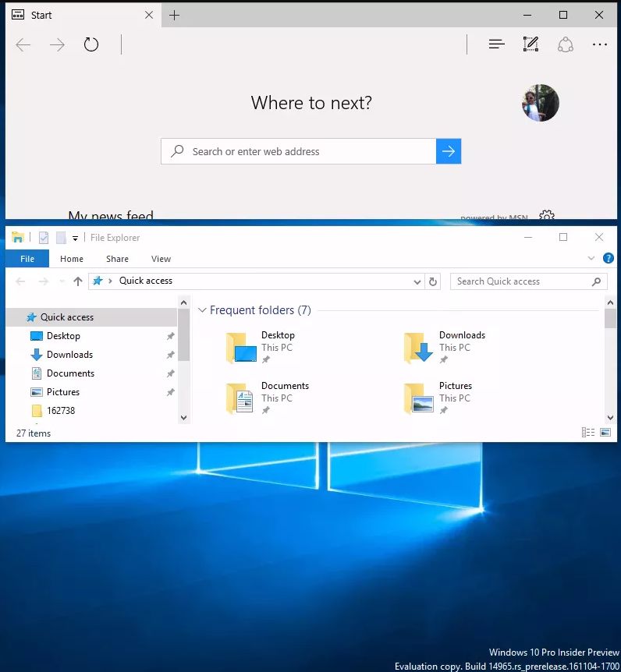Open the File tab in File Explorer
The height and width of the screenshot is (672, 621).
point(27,259)
